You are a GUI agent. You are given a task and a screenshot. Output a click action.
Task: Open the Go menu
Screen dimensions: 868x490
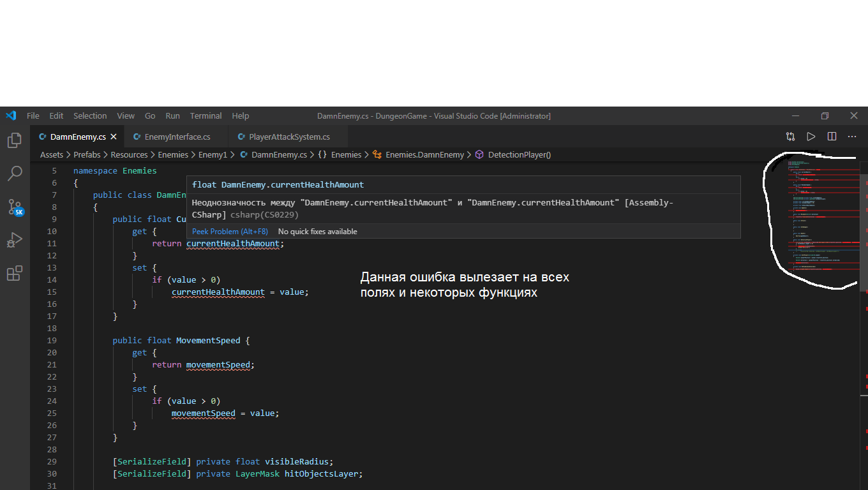pos(150,115)
